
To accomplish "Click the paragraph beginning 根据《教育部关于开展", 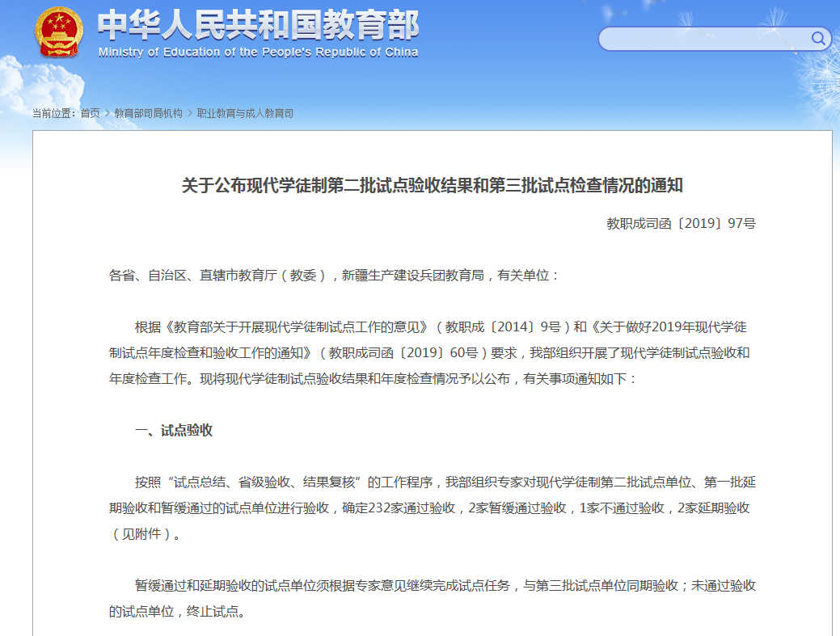I will [432, 352].
